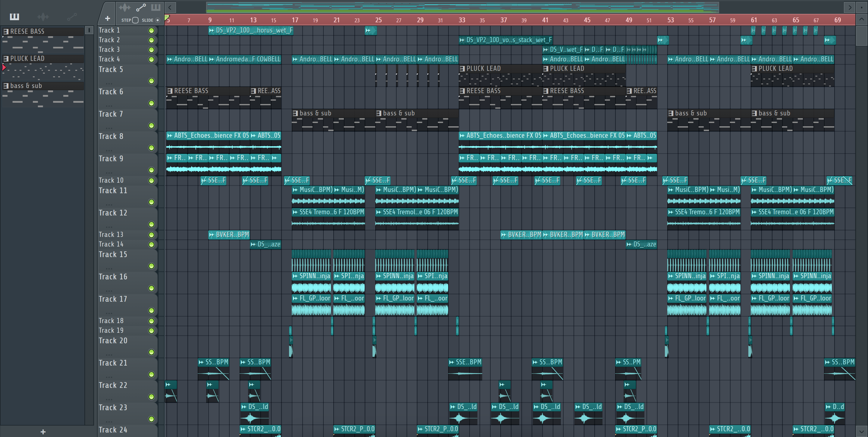Open bass & sub pattern icon menu in picker
This screenshot has width=868, height=437.
coord(6,86)
